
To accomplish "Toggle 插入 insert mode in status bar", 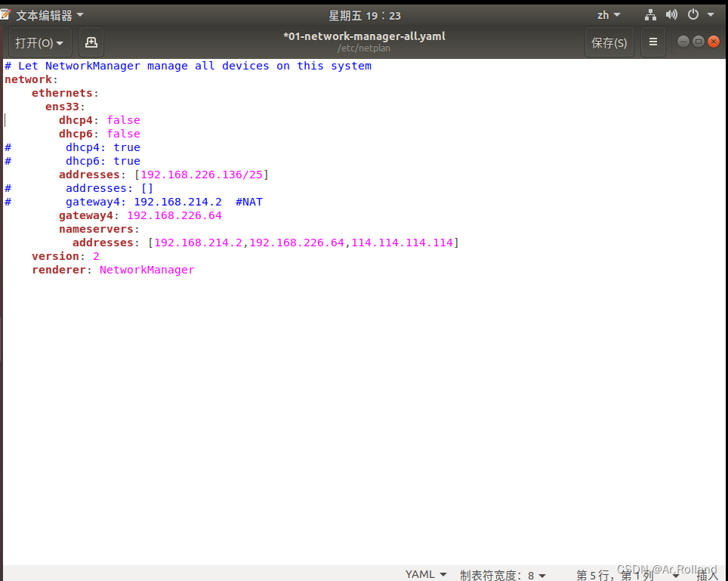I will coord(707,575).
